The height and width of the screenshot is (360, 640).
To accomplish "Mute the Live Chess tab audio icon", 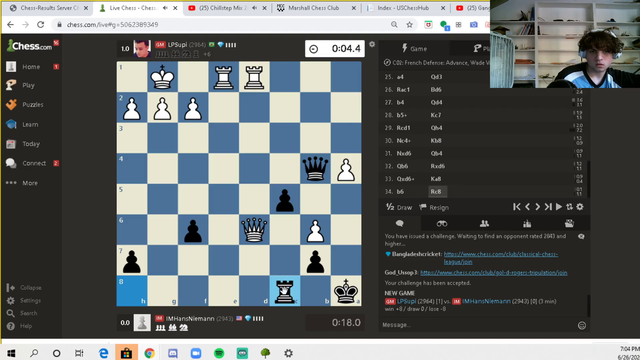I will click(165, 8).
